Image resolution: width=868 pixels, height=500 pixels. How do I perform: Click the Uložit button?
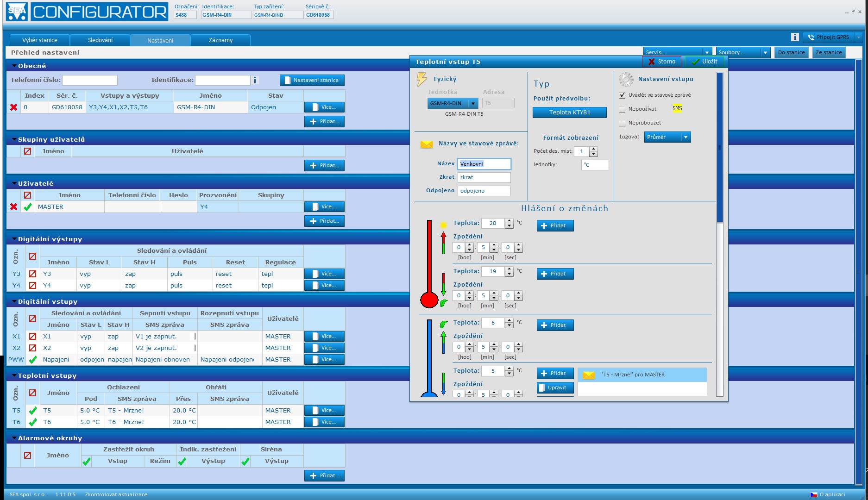tap(704, 62)
